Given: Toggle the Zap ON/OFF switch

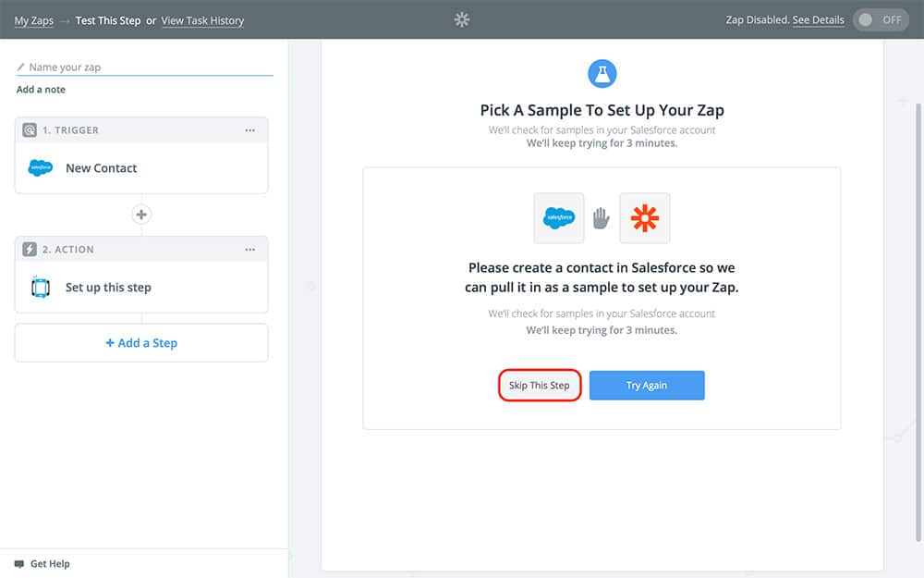Looking at the screenshot, I should coord(881,20).
